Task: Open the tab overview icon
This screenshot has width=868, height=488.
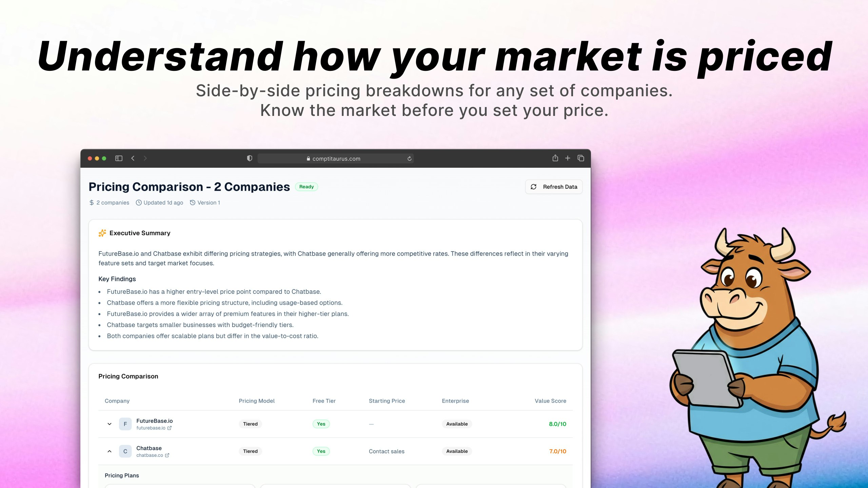Action: 580,158
